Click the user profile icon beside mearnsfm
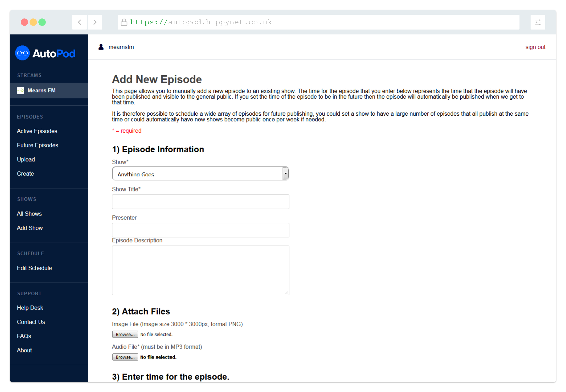Image resolution: width=566 pixels, height=392 pixels. click(101, 47)
